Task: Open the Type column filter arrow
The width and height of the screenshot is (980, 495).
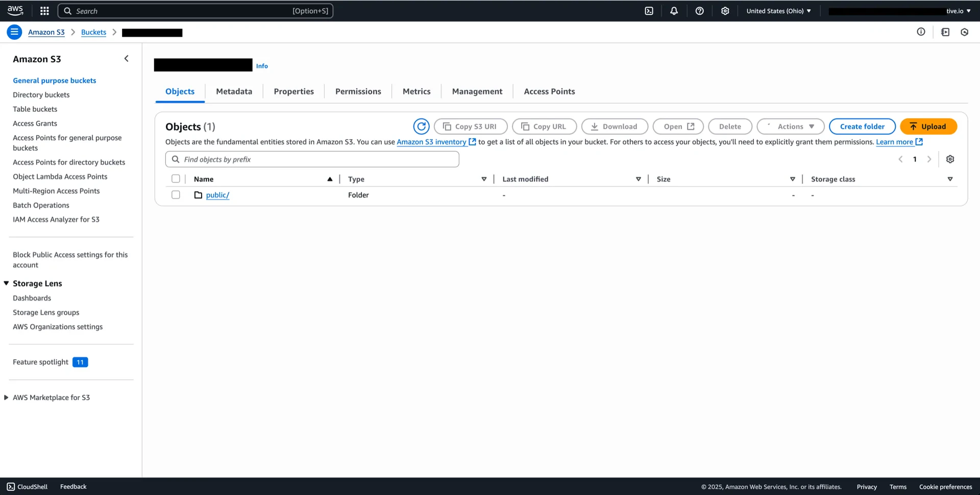Action: click(x=484, y=179)
